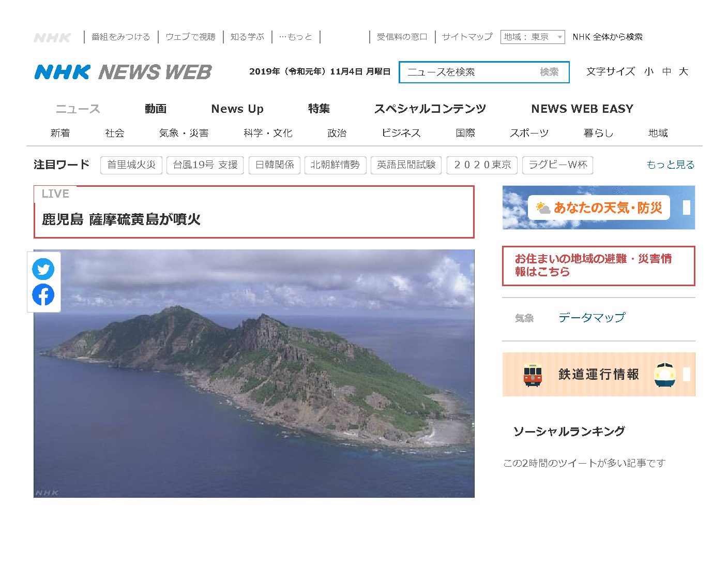Click the ２０２０東京 keyword tag
The height and width of the screenshot is (563, 728).
point(482,165)
